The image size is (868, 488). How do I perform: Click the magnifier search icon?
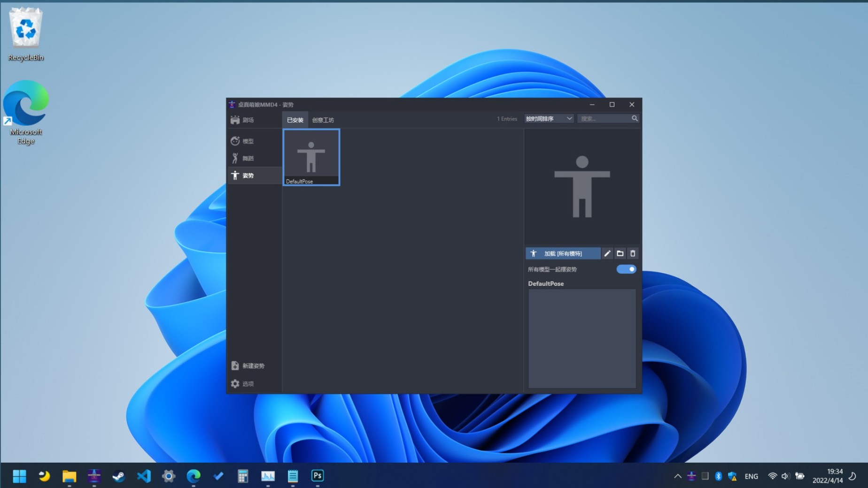pos(635,118)
